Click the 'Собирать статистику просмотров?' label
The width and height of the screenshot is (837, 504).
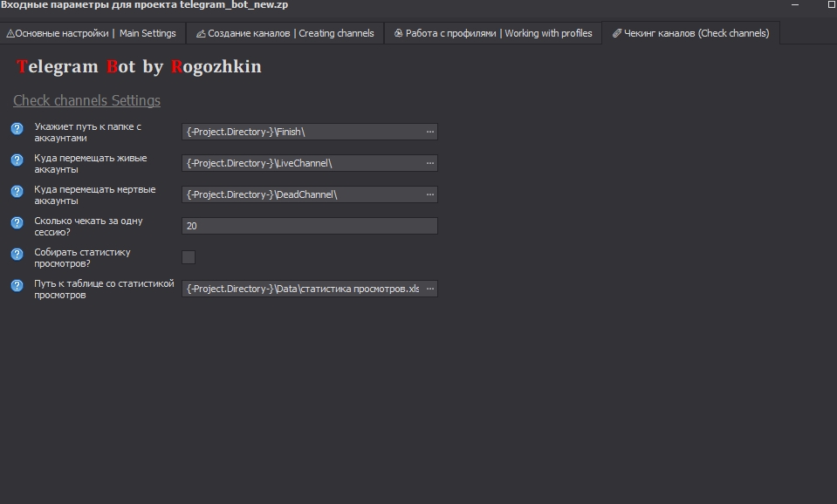coord(82,257)
